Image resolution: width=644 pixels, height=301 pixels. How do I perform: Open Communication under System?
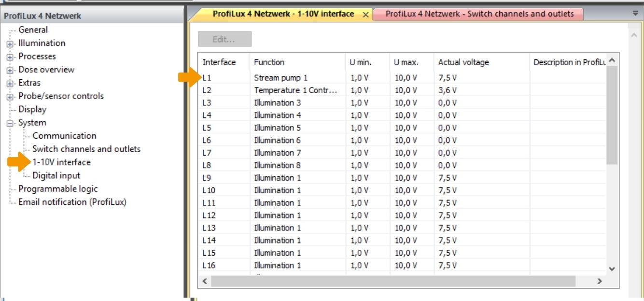click(64, 136)
